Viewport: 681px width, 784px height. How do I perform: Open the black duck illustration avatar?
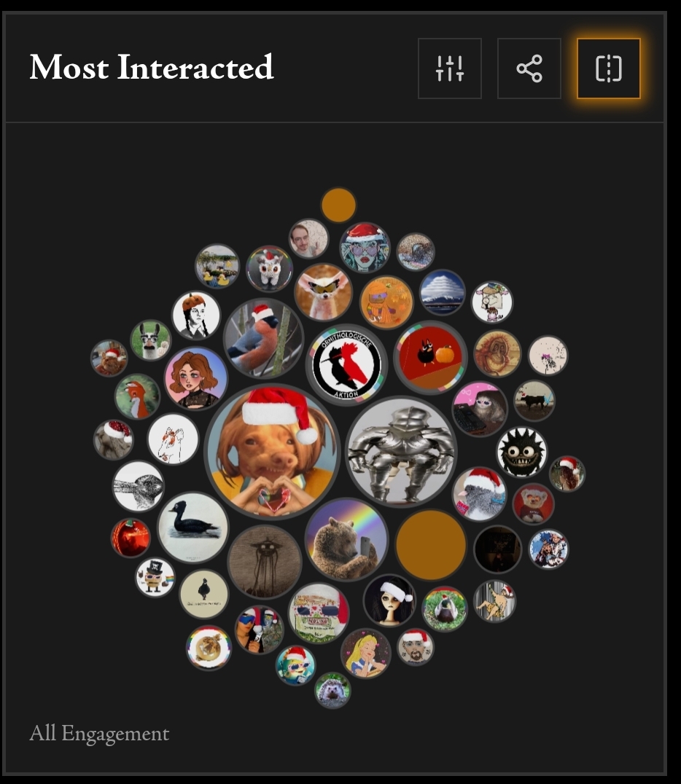pos(193,527)
